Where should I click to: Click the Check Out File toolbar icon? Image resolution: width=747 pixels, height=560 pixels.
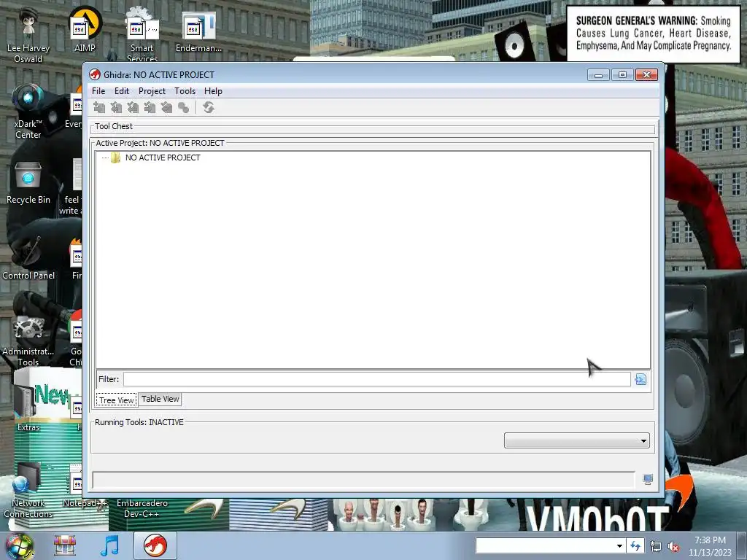tap(116, 108)
